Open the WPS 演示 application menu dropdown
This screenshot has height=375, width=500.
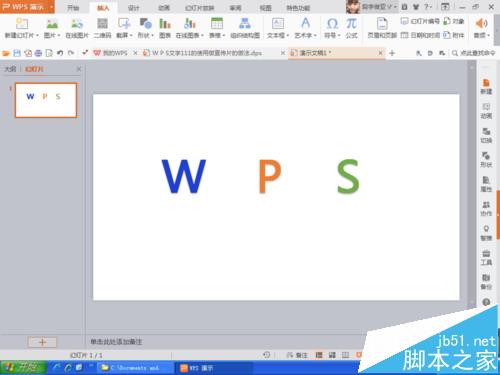tap(52, 7)
